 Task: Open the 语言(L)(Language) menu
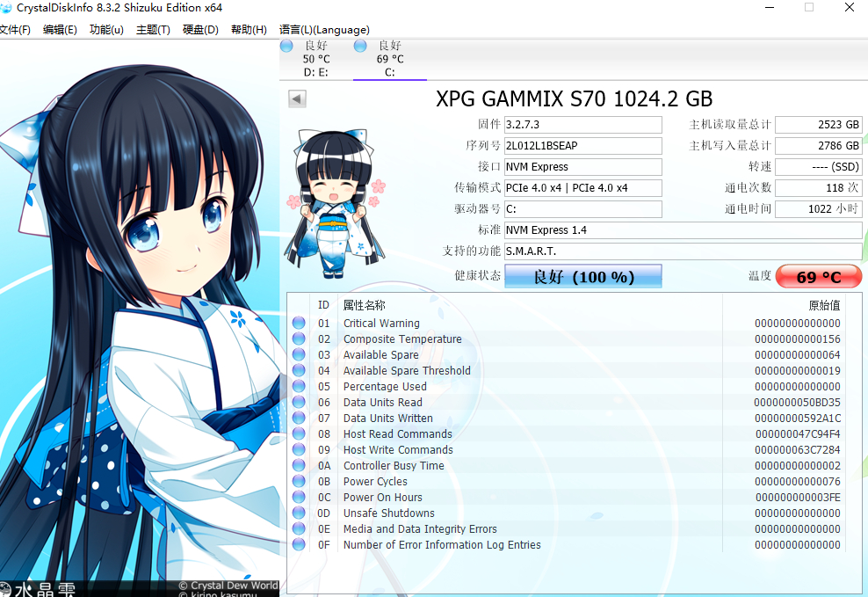coord(324,30)
